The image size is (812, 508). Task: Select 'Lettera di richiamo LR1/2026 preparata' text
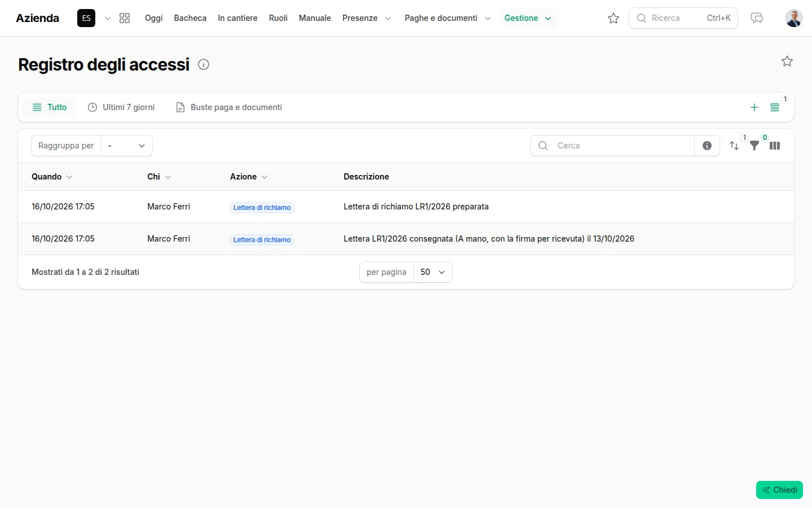(x=416, y=207)
